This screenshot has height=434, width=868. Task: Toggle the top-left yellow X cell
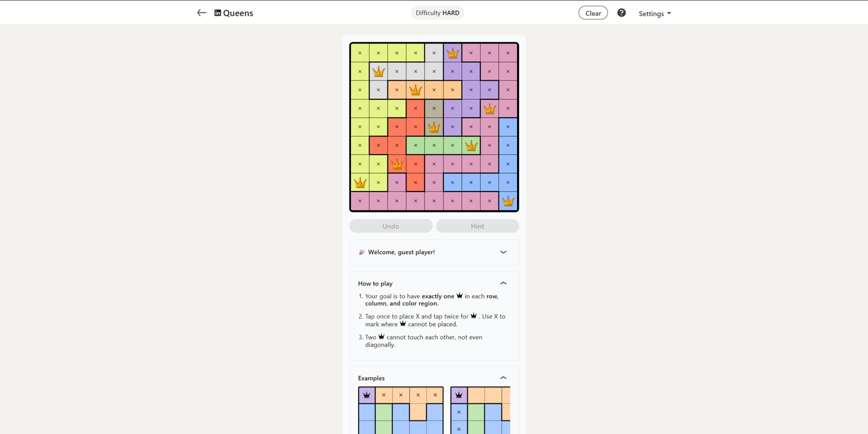point(360,53)
